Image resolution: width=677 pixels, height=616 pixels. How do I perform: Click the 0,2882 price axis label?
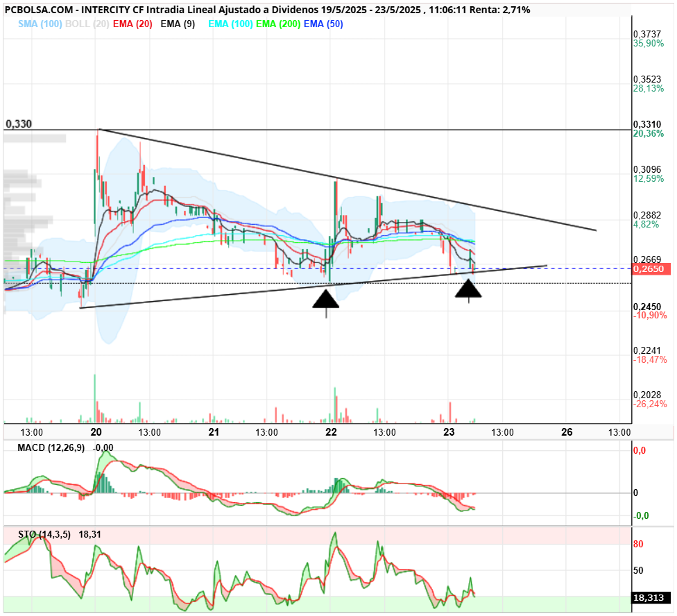click(x=647, y=216)
